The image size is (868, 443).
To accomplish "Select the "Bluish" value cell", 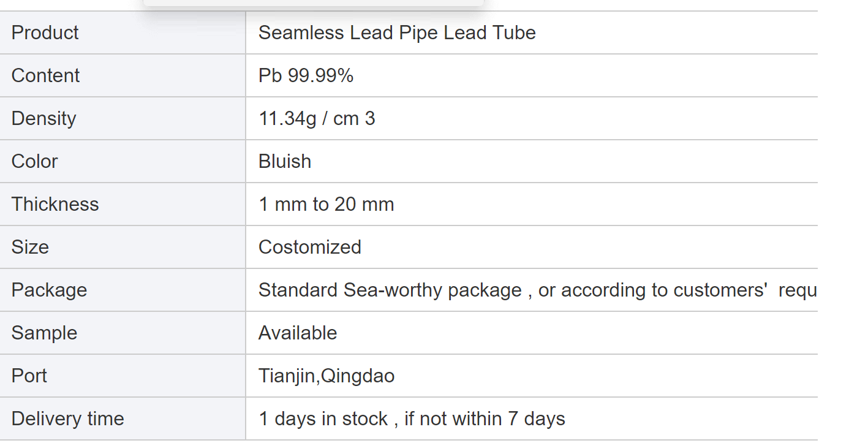I will (x=285, y=161).
